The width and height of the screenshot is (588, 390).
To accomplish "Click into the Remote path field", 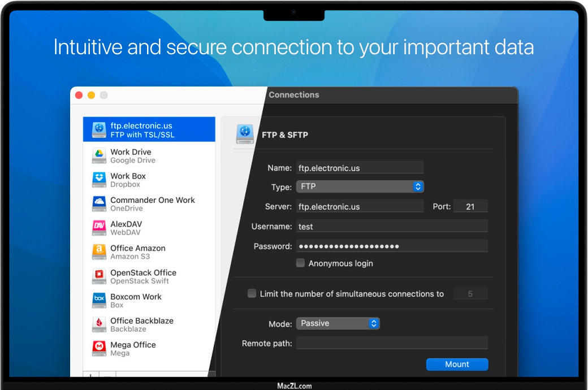I will (391, 343).
